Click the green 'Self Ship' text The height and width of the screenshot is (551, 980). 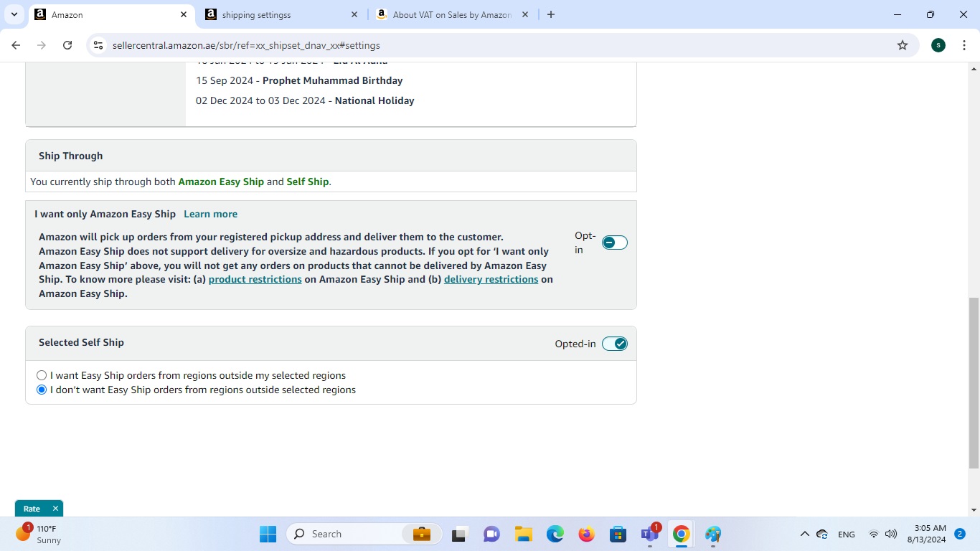[x=308, y=182]
